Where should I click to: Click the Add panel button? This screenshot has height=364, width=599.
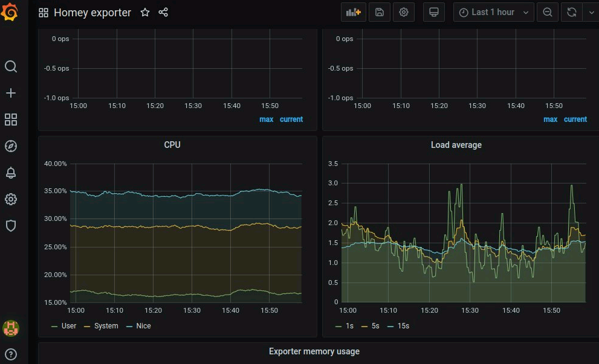[353, 12]
